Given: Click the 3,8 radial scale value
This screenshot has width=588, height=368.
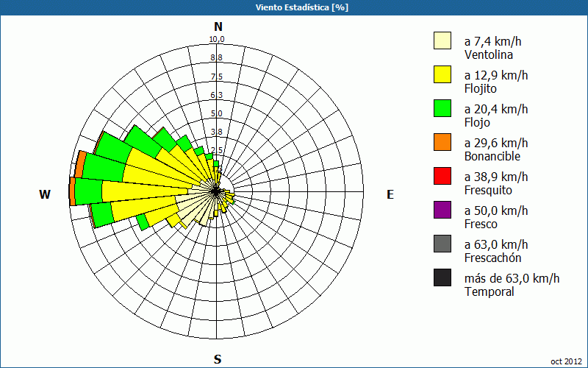Looking at the screenshot, I should (216, 132).
